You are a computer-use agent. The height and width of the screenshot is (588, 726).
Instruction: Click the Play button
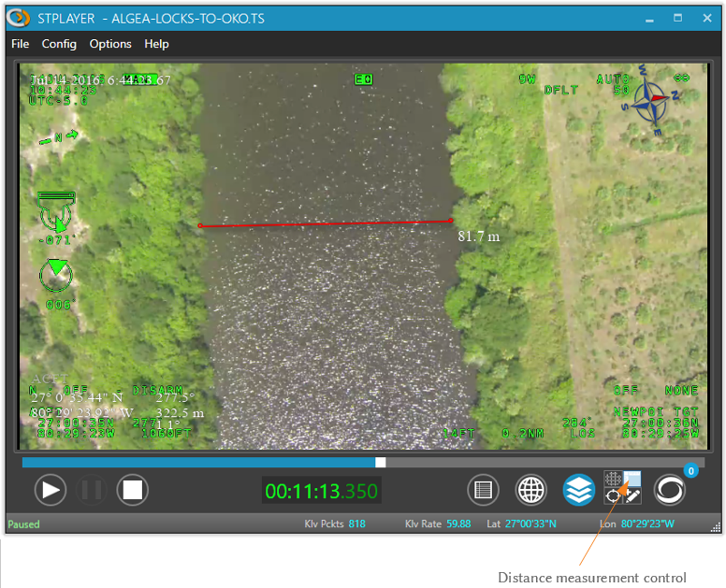tap(50, 490)
